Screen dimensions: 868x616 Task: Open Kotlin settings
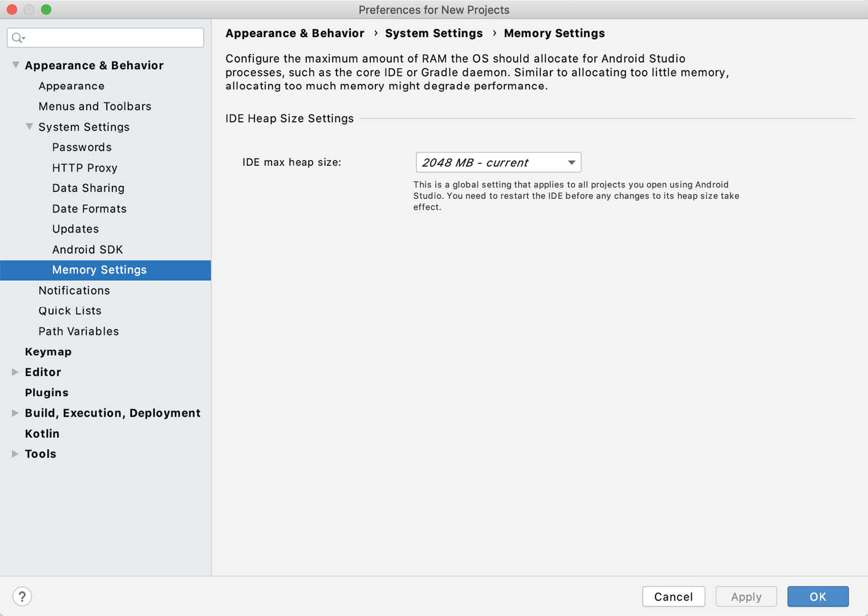(42, 434)
